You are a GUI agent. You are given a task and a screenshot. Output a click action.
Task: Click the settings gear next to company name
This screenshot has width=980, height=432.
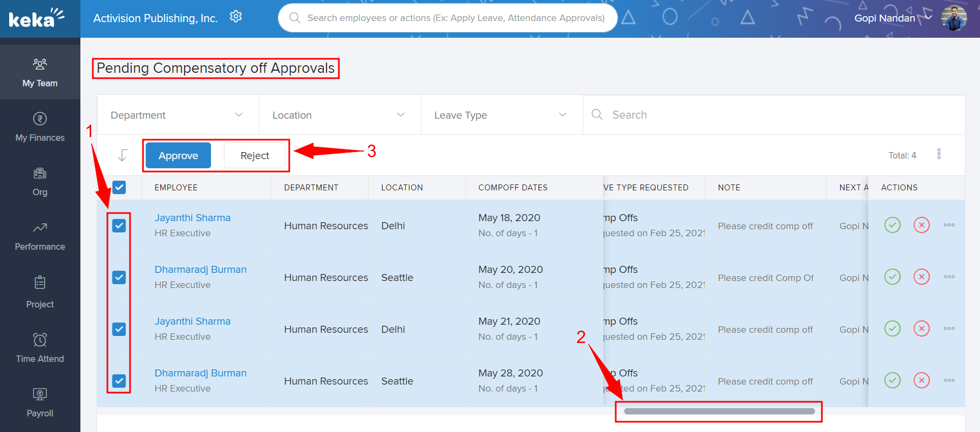pos(236,17)
